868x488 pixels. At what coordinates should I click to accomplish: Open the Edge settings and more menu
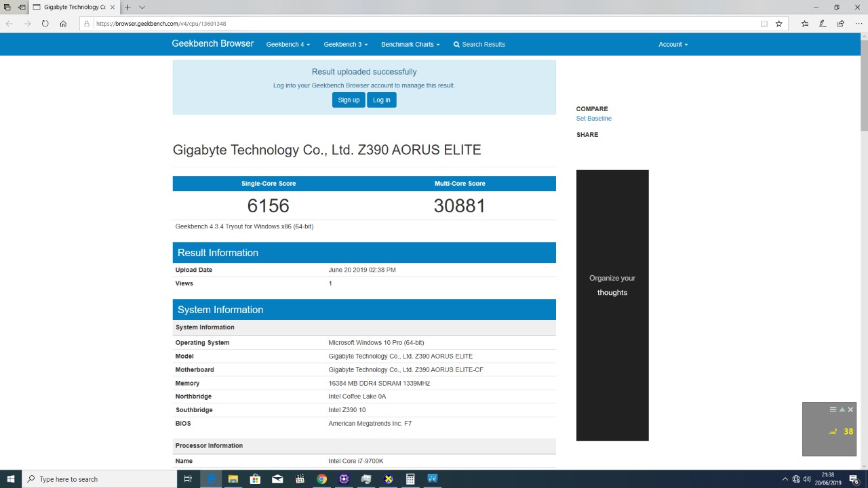[858, 24]
